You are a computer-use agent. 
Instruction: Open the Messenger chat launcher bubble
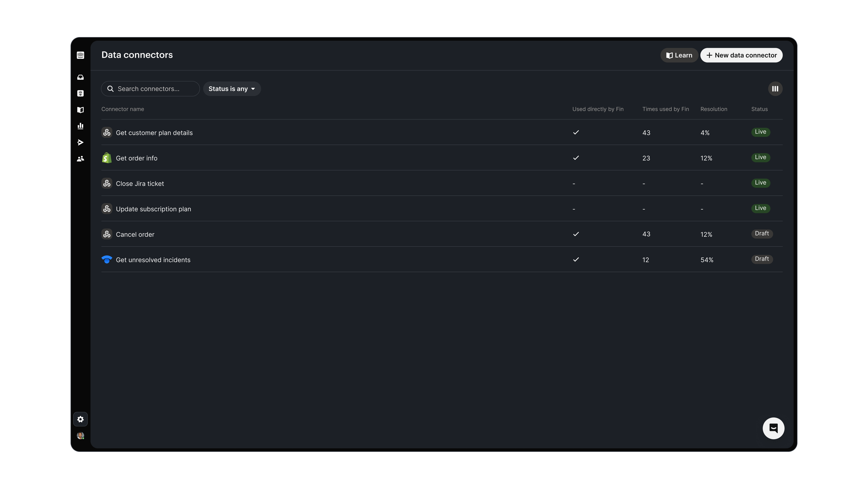773,428
